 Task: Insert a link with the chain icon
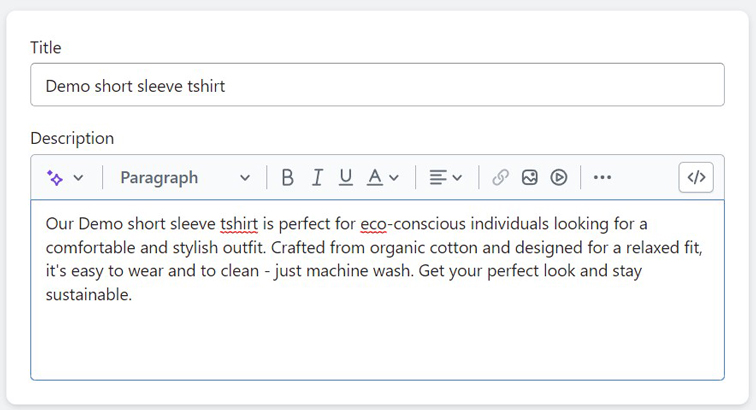(500, 178)
